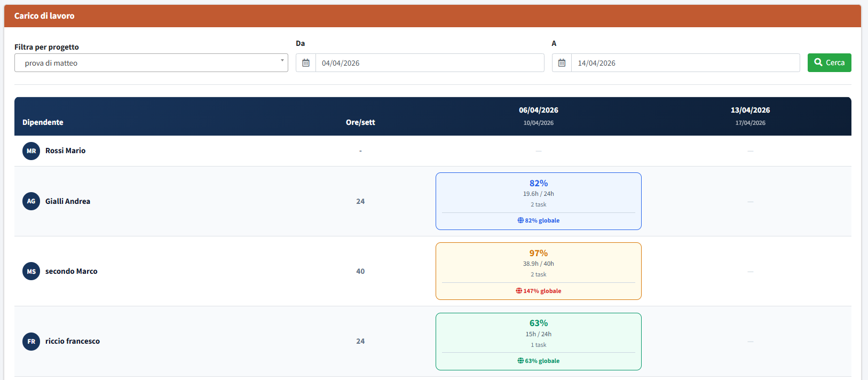Click the calendar icon beside the A date
This screenshot has height=380, width=868.
[562, 63]
